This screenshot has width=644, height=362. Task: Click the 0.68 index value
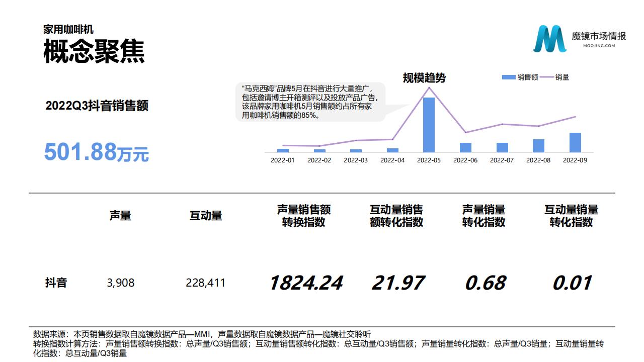coord(485,283)
